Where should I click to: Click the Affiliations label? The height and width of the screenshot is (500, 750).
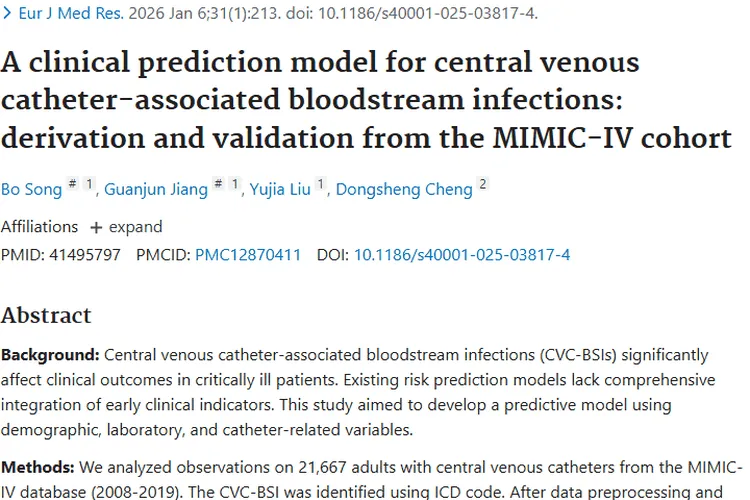point(39,227)
